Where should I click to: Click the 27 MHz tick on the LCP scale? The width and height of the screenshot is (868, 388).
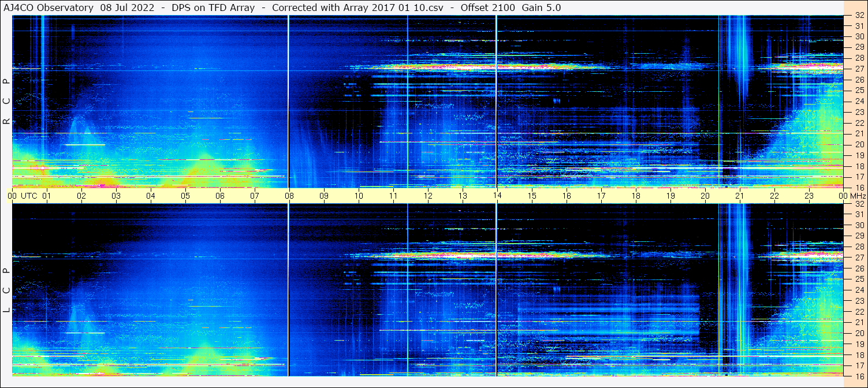(x=859, y=257)
